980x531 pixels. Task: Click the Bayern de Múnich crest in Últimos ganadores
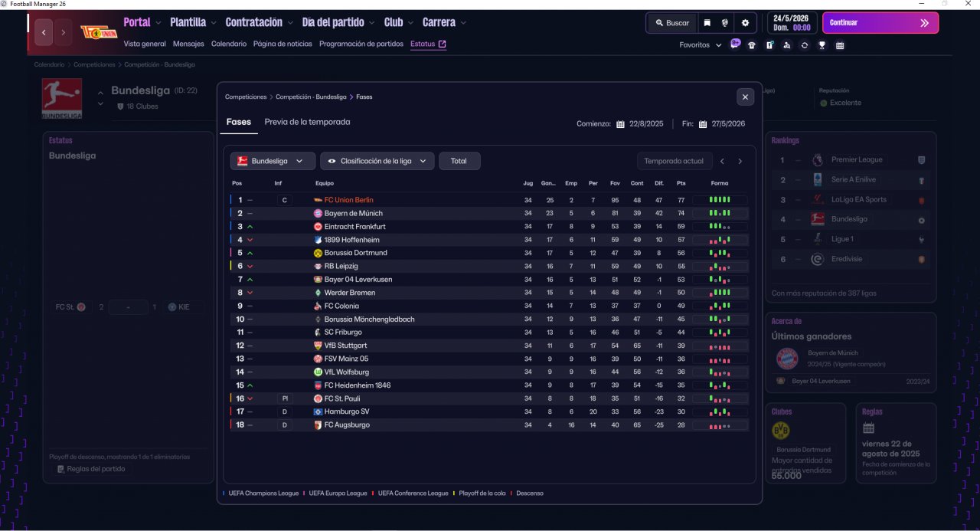click(787, 358)
